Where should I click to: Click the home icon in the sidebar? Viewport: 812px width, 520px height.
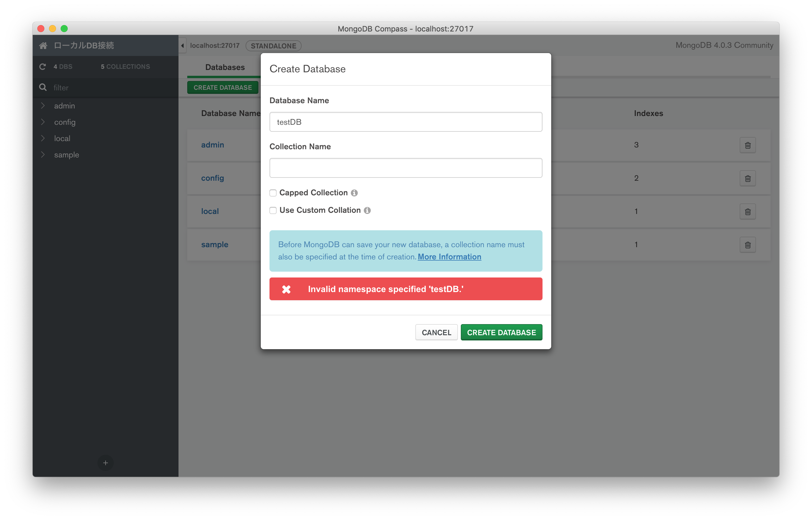pyautogui.click(x=43, y=45)
